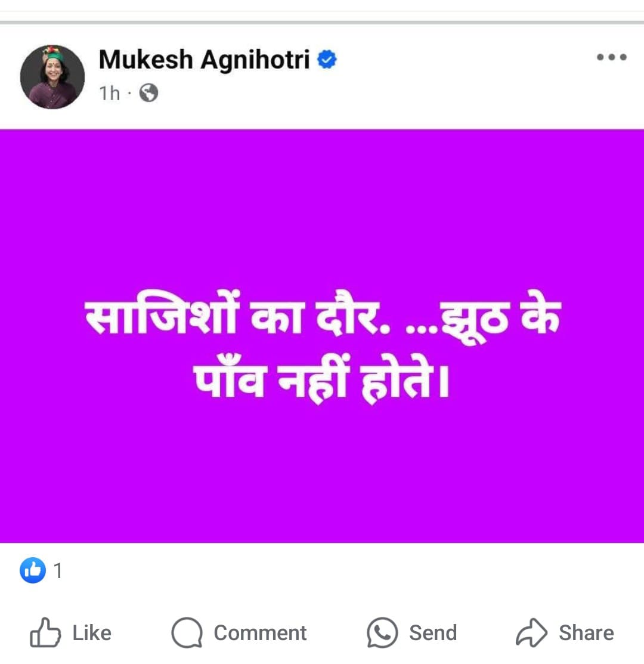Tap the thumbs-up Like icon
The height and width of the screenshot is (664, 644).
45,632
